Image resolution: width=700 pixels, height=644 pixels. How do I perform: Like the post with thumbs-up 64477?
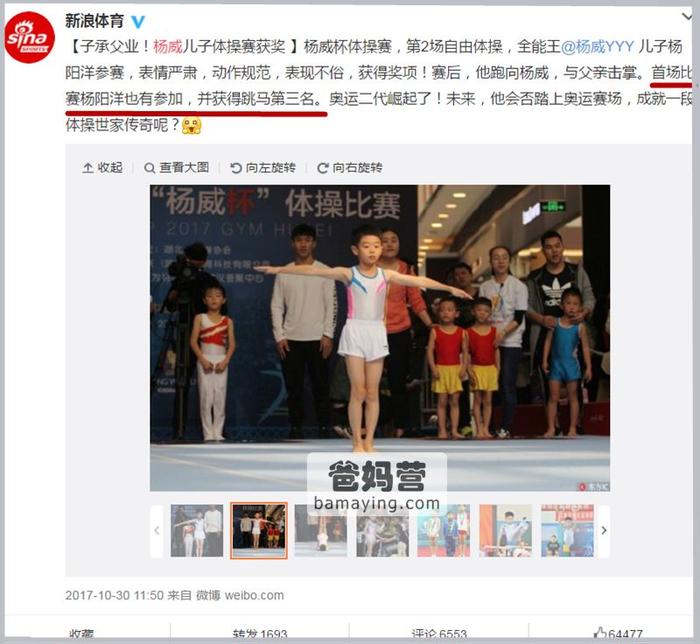[x=618, y=633]
